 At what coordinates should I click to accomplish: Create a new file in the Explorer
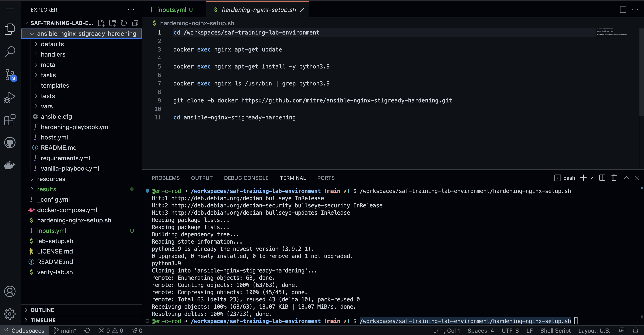pyautogui.click(x=101, y=23)
